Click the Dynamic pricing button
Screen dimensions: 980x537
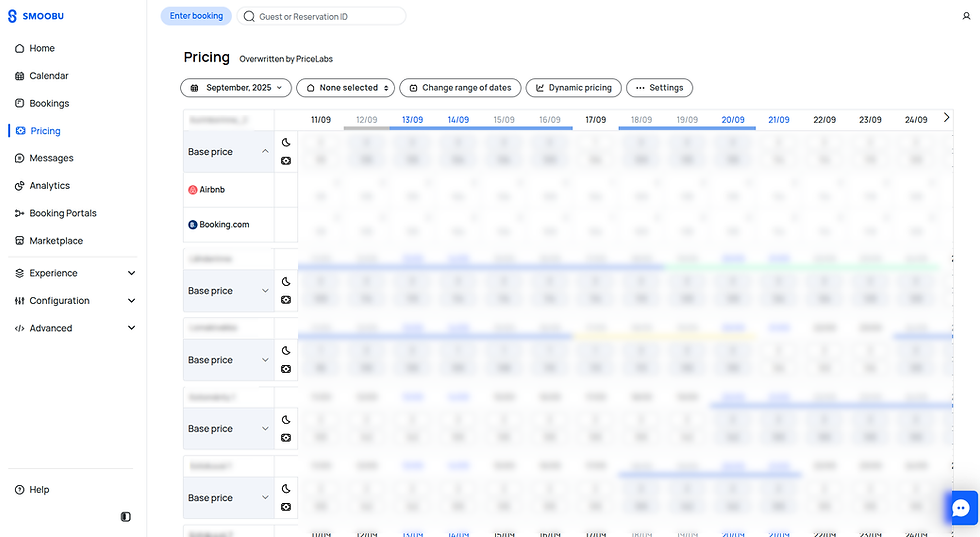click(574, 88)
